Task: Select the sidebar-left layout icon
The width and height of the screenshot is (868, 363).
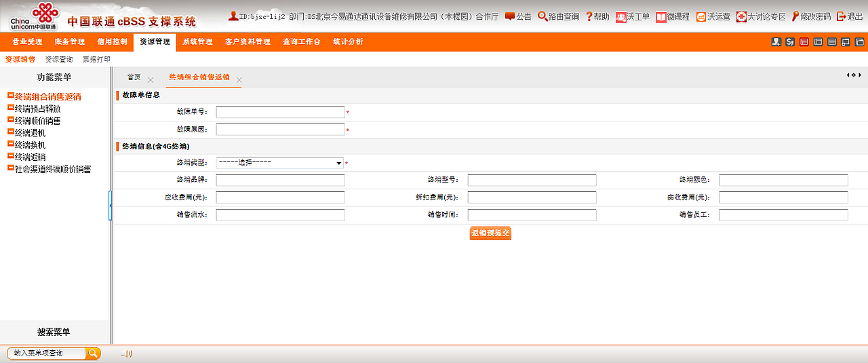Action: pos(818,42)
